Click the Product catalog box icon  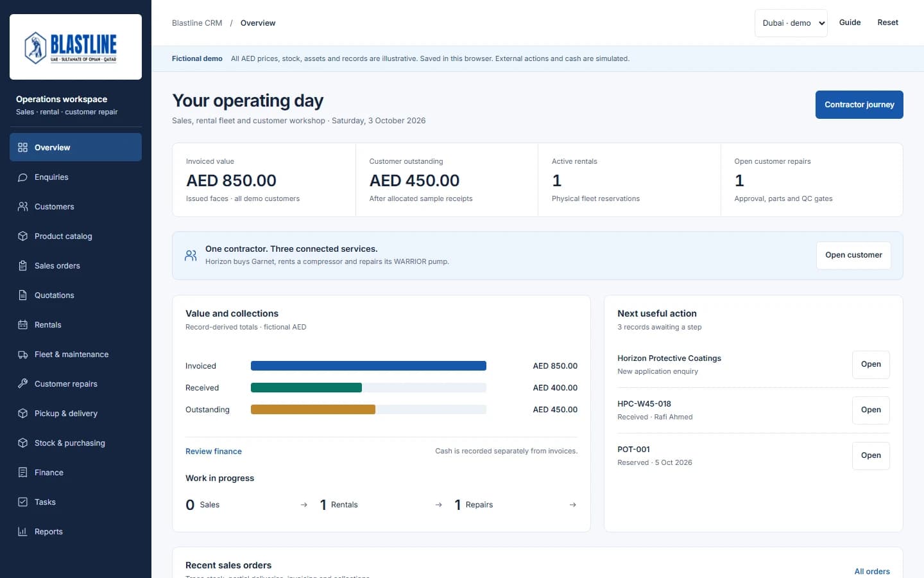tap(22, 236)
